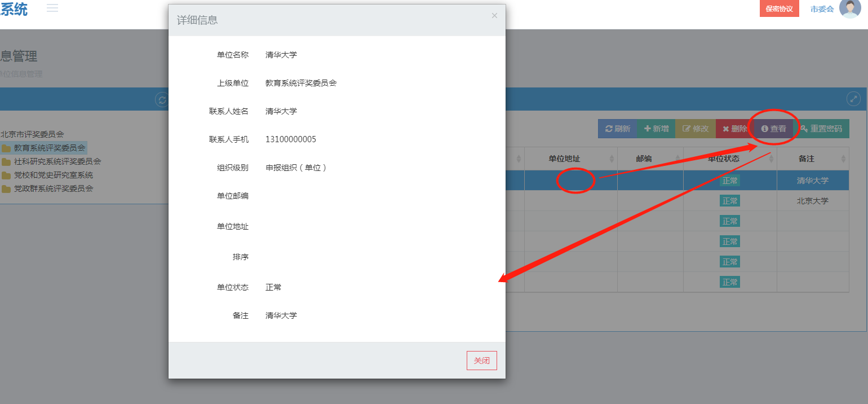Viewport: 868px width, 404px height.
Task: Select 北京市评奖委员会 root tree node
Action: click(32, 134)
